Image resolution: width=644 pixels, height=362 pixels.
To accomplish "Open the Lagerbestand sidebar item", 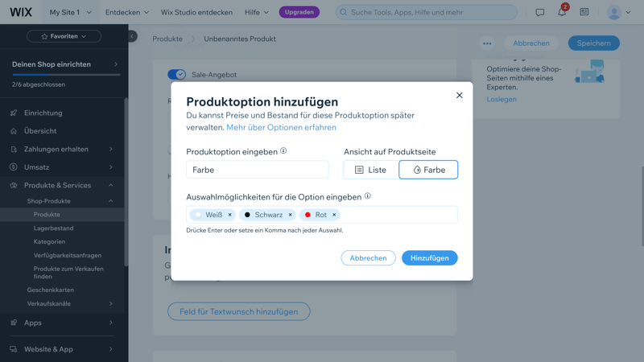I will pyautogui.click(x=53, y=228).
